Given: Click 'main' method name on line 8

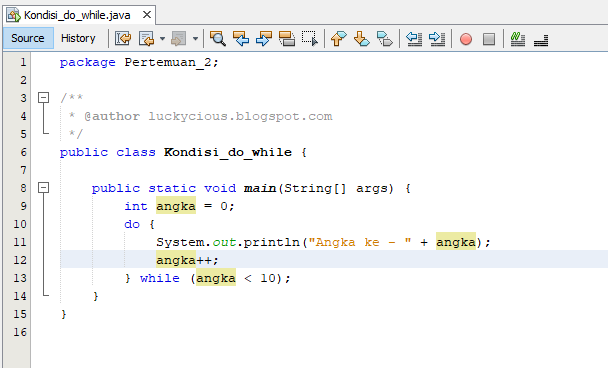Looking at the screenshot, I should [260, 188].
